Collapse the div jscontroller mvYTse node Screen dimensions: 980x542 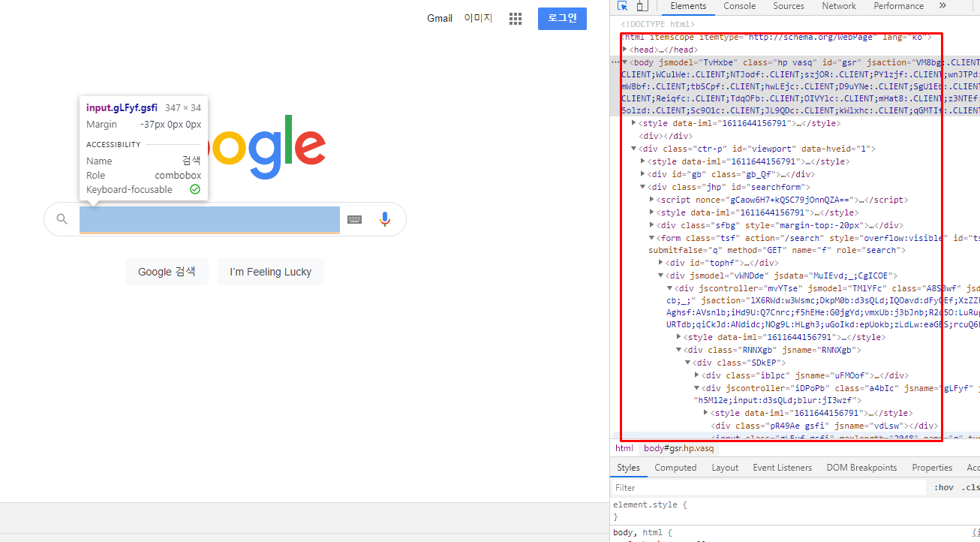670,288
